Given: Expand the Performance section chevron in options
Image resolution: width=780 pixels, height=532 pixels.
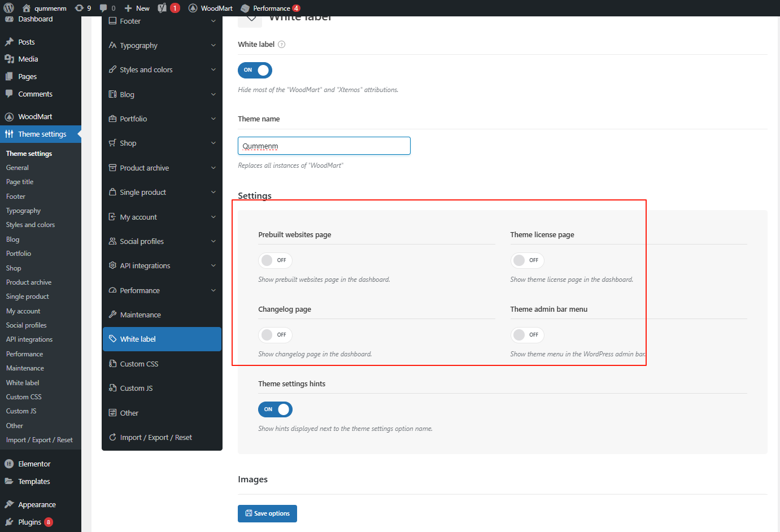Looking at the screenshot, I should click(x=213, y=290).
